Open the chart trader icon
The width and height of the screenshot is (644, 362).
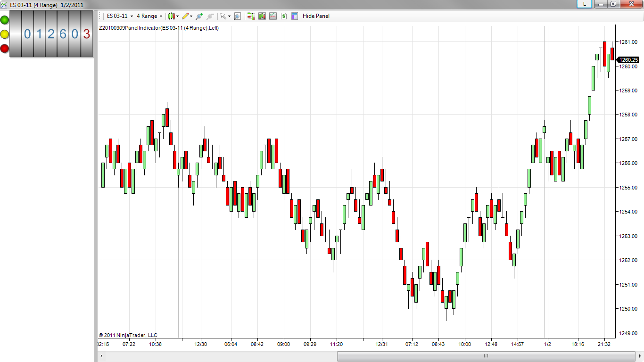(251, 16)
